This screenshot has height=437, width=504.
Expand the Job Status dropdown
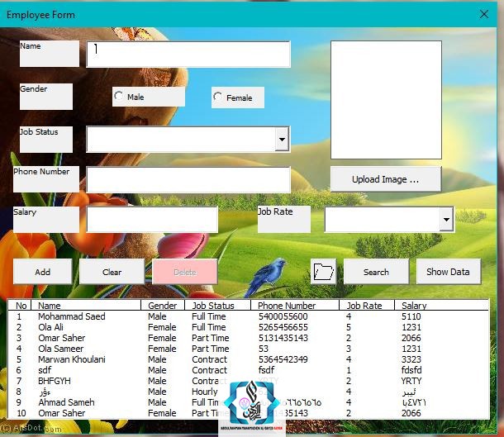coord(282,140)
